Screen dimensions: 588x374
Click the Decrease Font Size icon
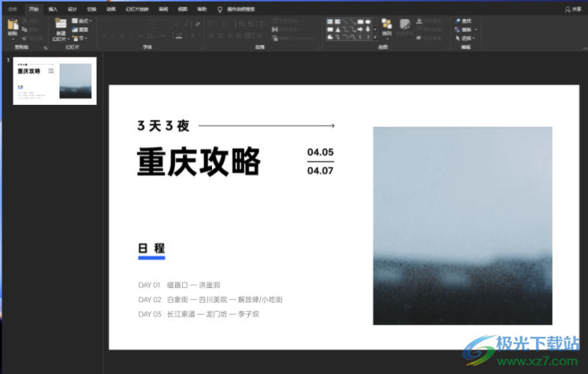pos(186,24)
